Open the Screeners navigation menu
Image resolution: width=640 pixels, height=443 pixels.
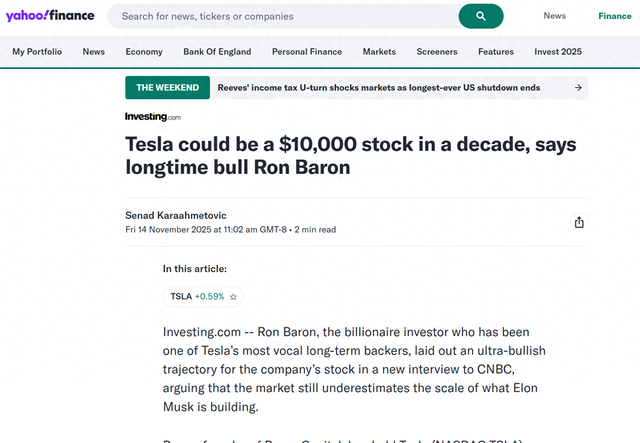[x=437, y=52]
